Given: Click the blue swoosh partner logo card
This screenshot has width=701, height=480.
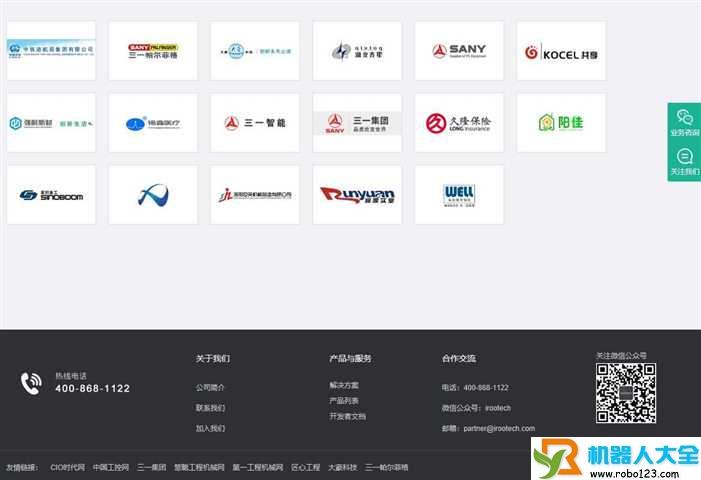Looking at the screenshot, I should (153, 195).
